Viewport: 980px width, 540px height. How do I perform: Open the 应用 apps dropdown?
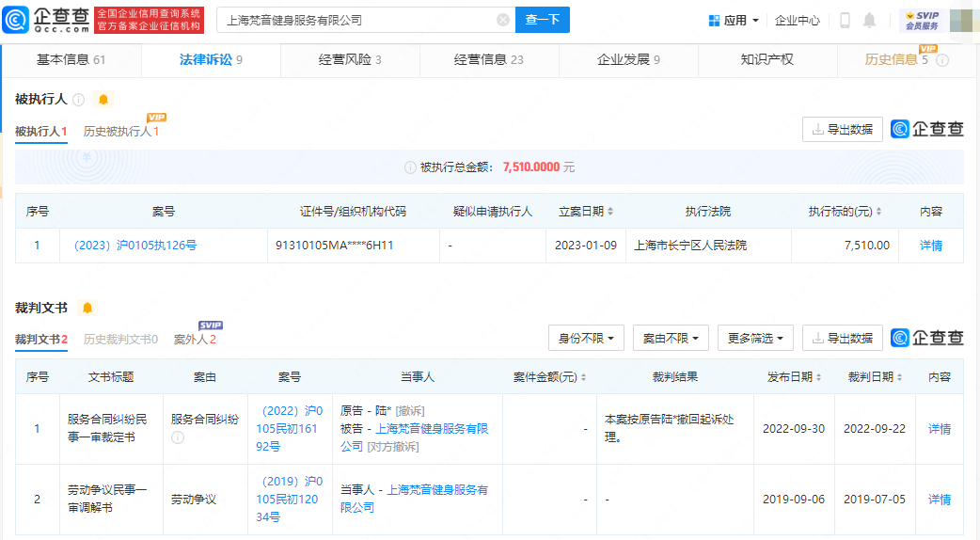coord(734,20)
